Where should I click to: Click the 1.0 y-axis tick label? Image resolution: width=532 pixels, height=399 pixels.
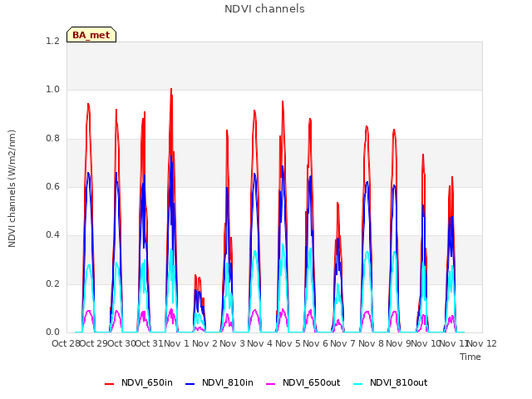[x=52, y=90]
